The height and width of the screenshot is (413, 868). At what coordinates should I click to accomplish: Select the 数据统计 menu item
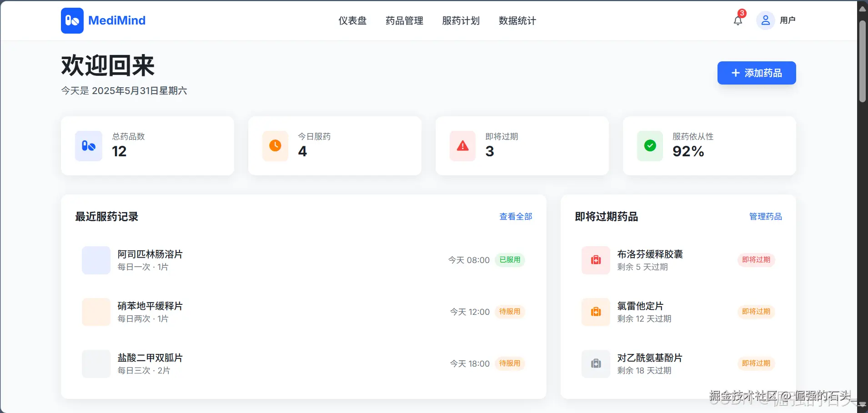click(x=517, y=20)
